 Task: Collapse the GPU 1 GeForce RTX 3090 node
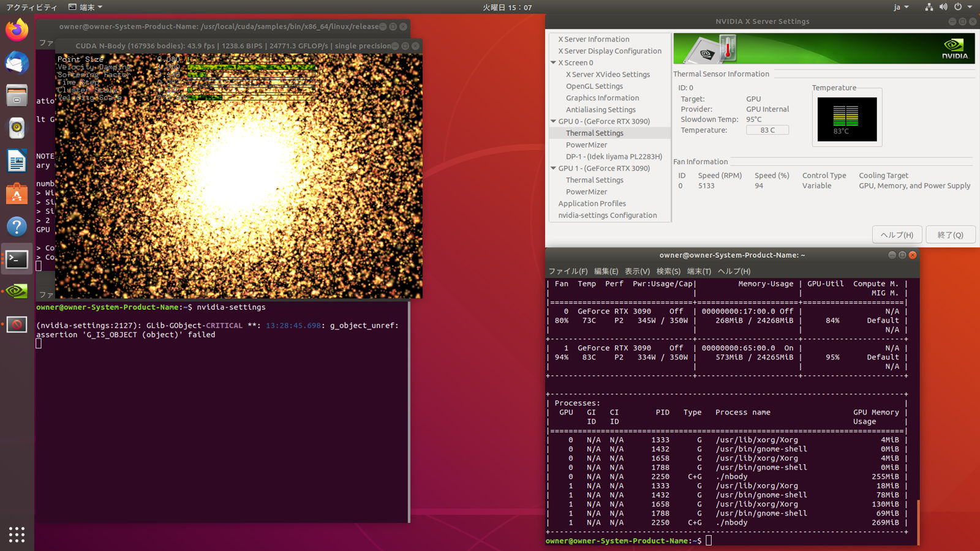[553, 168]
